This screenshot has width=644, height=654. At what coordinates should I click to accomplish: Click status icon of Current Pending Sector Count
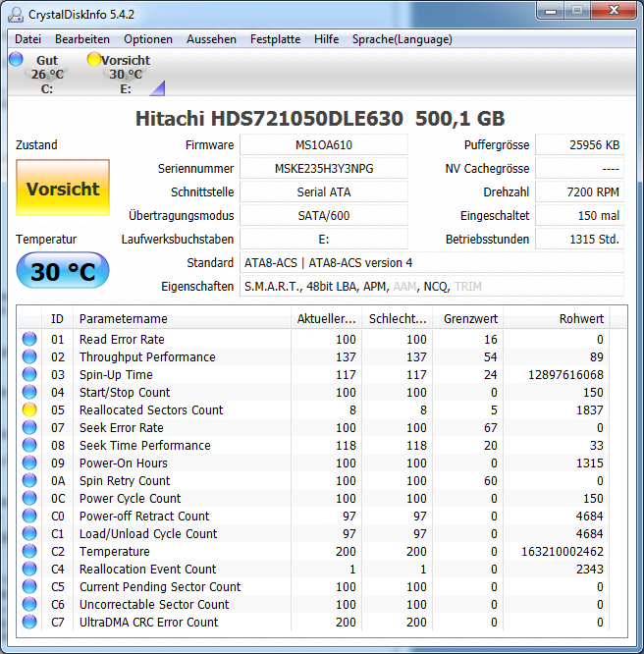pyautogui.click(x=29, y=586)
